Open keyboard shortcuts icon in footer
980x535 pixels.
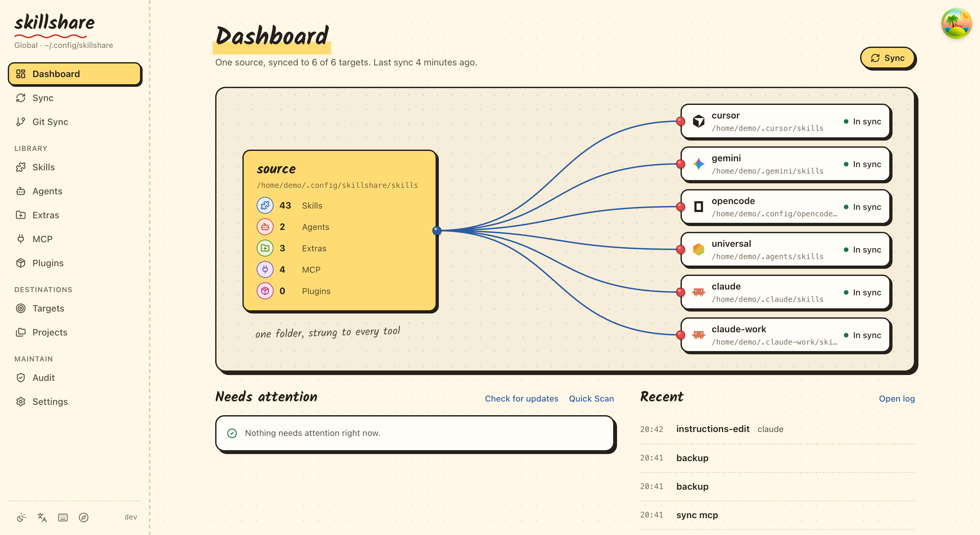(x=63, y=517)
